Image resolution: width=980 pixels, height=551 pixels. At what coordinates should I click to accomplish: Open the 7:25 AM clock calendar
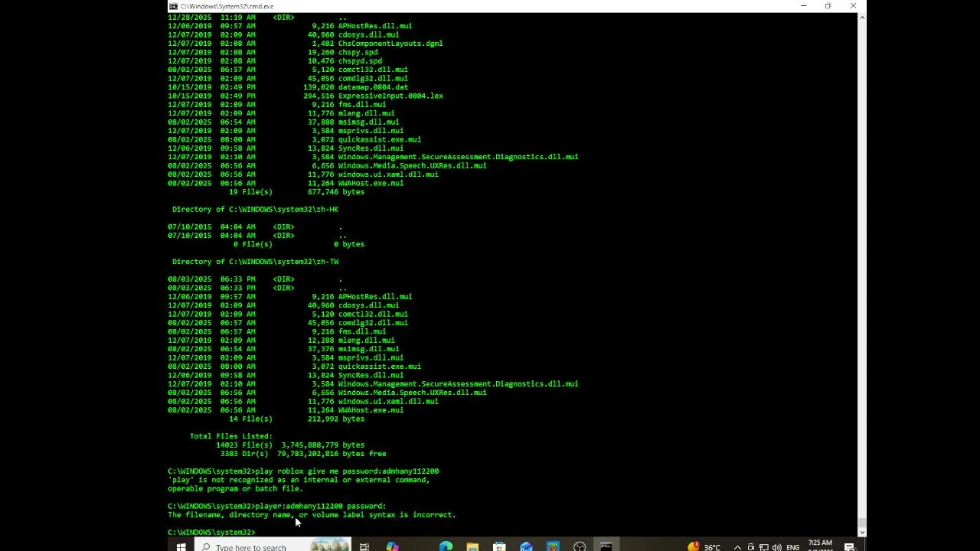tap(820, 546)
